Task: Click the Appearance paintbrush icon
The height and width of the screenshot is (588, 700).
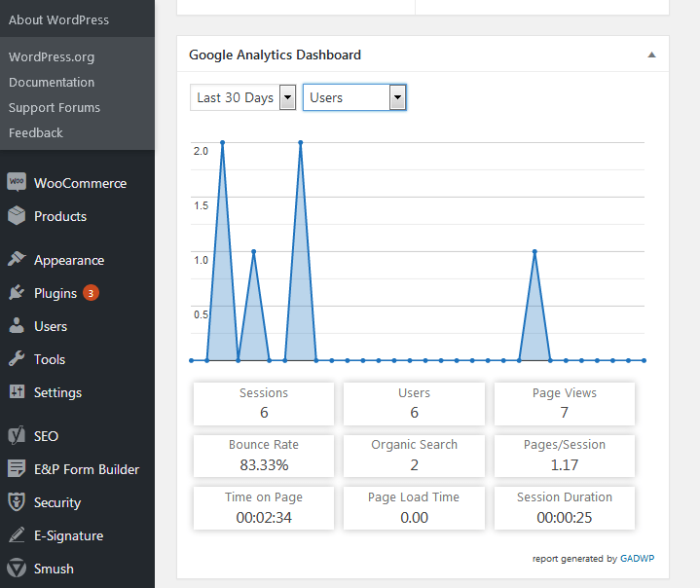Action: point(17,259)
